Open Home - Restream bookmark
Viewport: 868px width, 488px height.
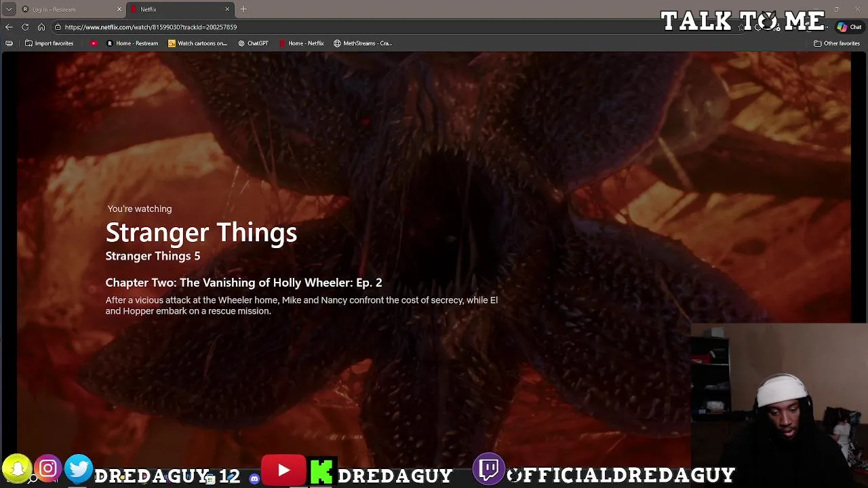pos(132,43)
